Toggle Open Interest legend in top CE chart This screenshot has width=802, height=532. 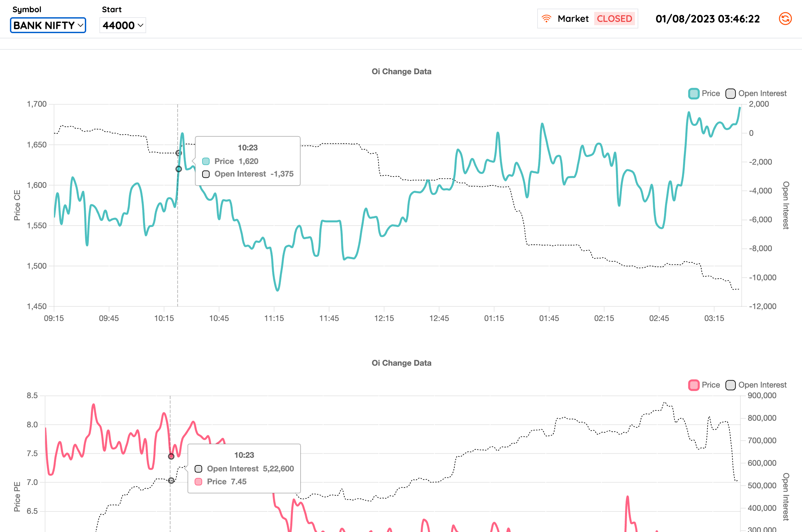point(756,93)
